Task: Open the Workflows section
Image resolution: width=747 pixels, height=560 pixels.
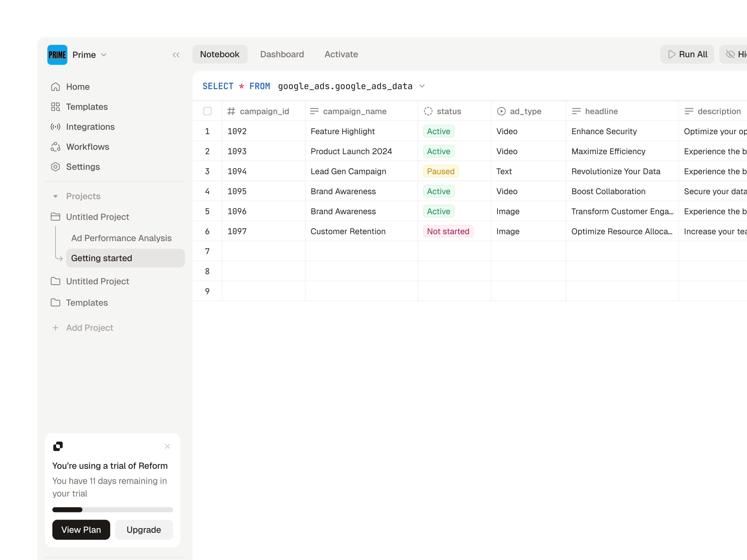Action: click(88, 147)
